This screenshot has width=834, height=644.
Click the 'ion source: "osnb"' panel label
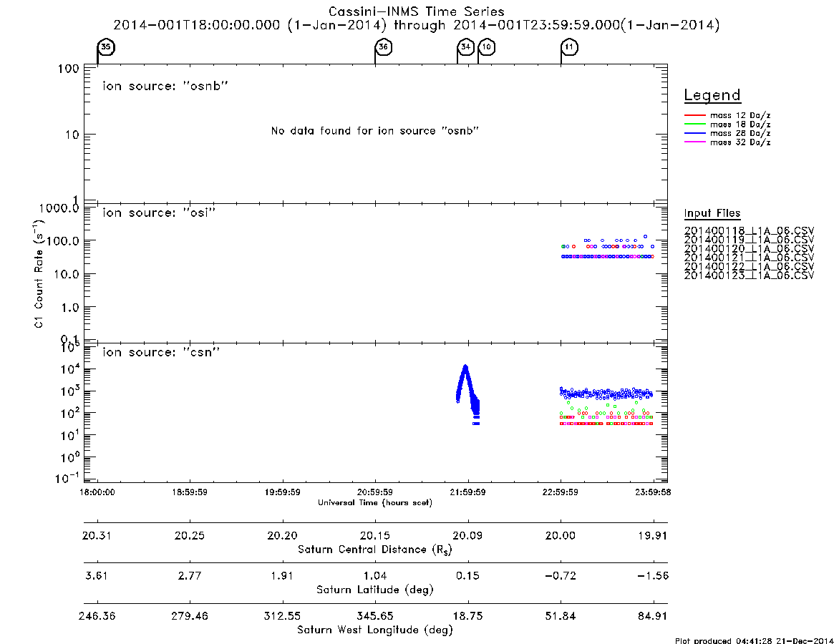[165, 86]
